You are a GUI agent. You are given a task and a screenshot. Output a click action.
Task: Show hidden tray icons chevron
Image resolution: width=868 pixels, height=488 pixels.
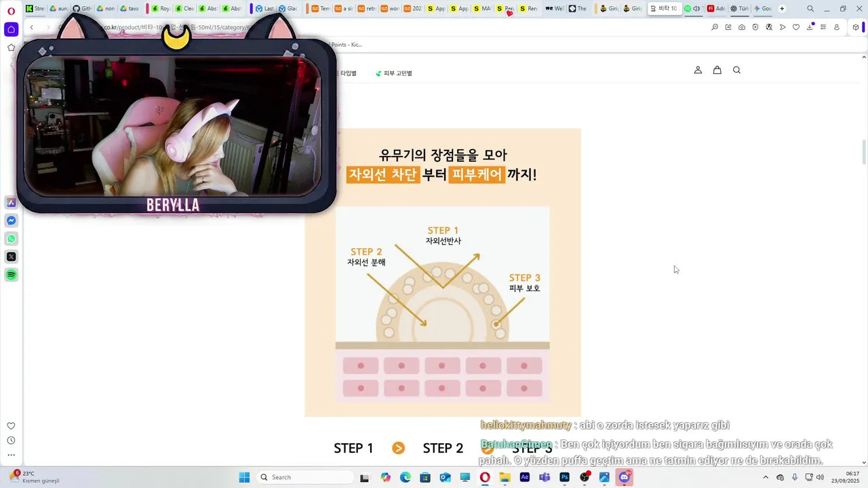pos(764,477)
